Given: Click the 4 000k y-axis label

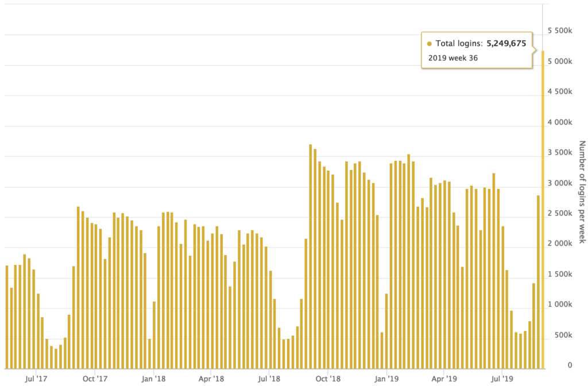Looking at the screenshot, I should 559,122.
